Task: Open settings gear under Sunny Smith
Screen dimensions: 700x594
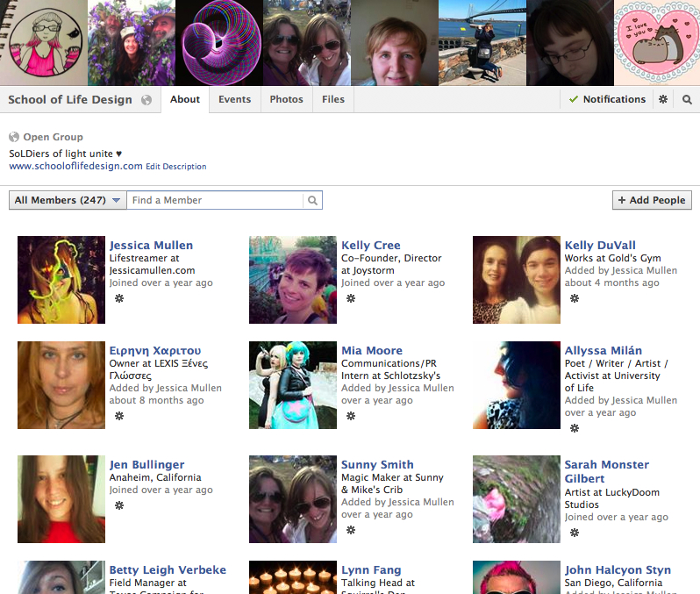Action: [351, 530]
